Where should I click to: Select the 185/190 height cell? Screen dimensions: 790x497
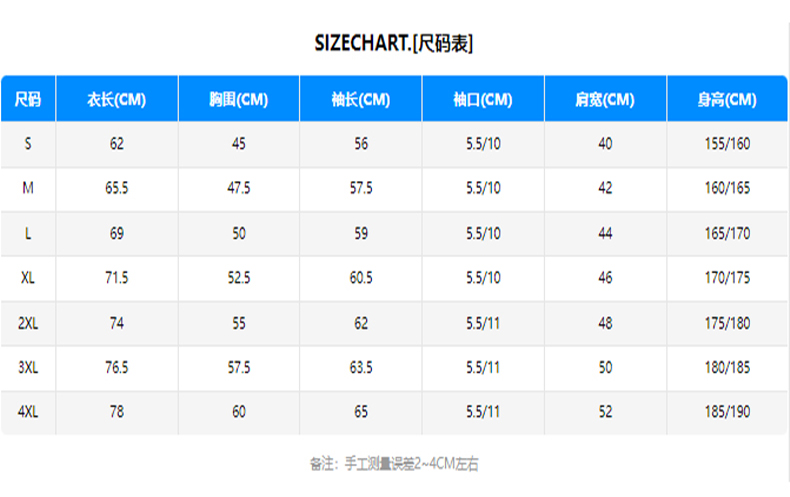pyautogui.click(x=727, y=412)
